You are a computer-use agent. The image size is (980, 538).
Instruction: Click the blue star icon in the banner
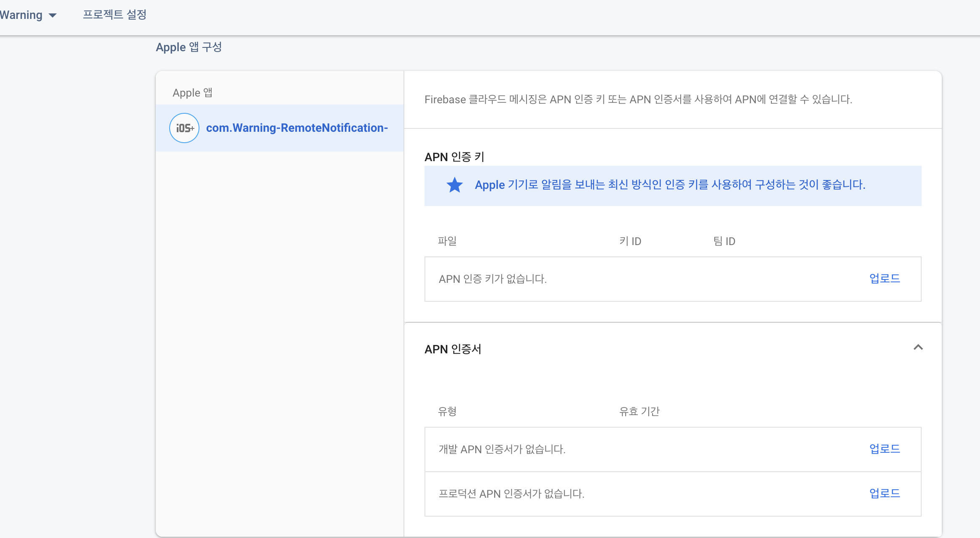tap(454, 185)
